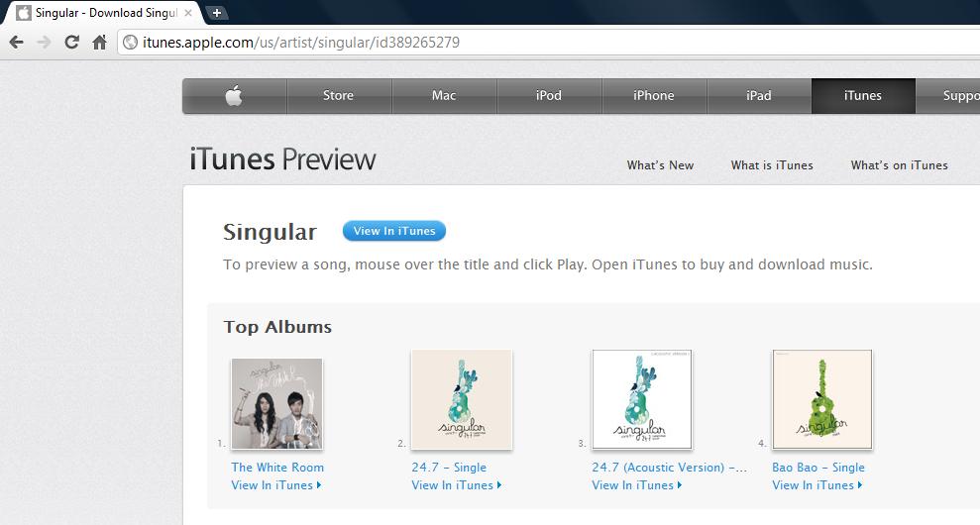
Task: Click the Bao Bao Single album artwork
Action: (821, 399)
